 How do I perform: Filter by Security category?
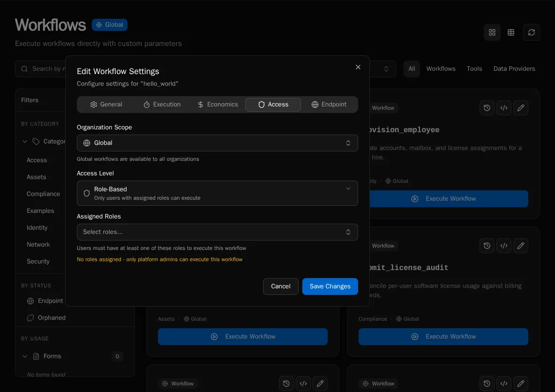point(38,261)
